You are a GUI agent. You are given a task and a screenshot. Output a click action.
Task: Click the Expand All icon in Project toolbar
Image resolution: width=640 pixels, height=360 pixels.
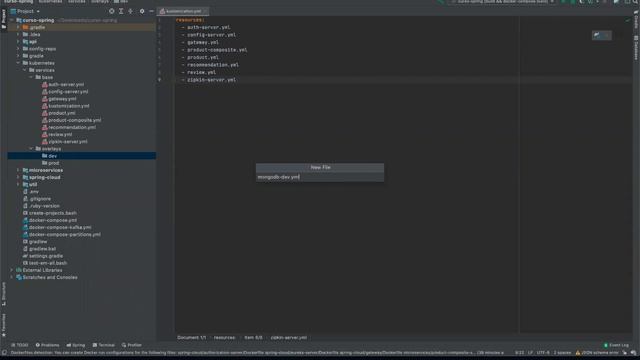[121, 11]
